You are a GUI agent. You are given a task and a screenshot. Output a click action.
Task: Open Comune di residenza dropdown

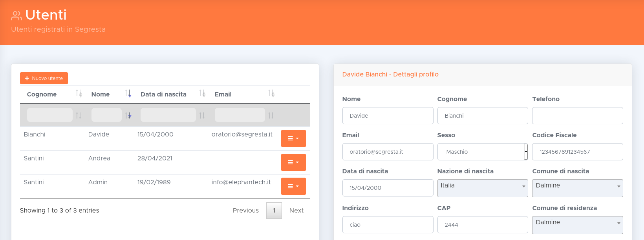(x=577, y=225)
